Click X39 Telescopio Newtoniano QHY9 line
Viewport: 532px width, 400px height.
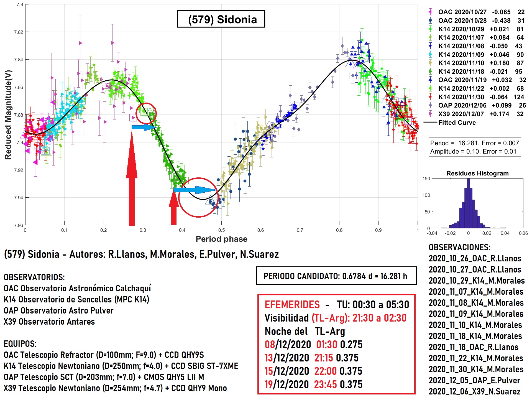click(115, 388)
